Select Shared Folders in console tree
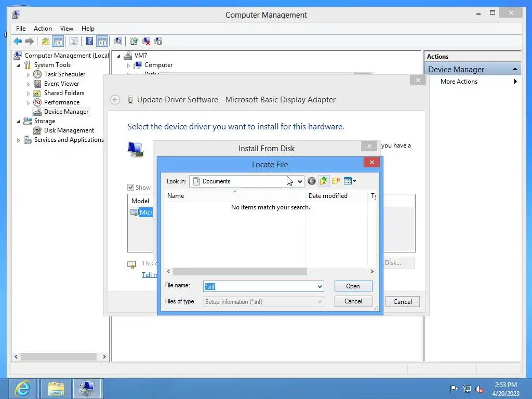 tap(64, 93)
